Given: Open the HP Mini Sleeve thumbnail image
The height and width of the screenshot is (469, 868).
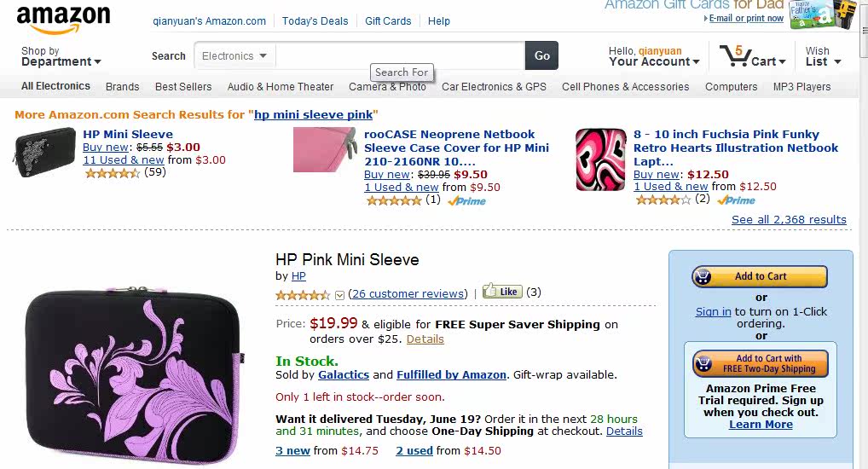Looking at the screenshot, I should 45,153.
